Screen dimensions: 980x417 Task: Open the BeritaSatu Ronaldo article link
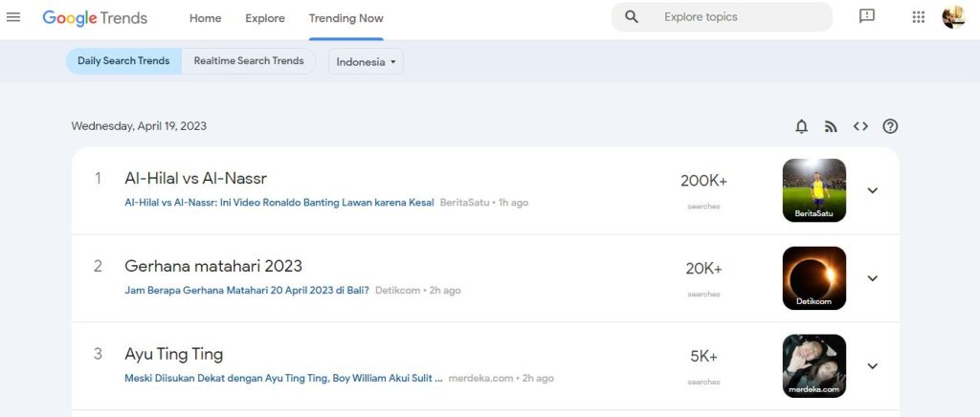(279, 203)
